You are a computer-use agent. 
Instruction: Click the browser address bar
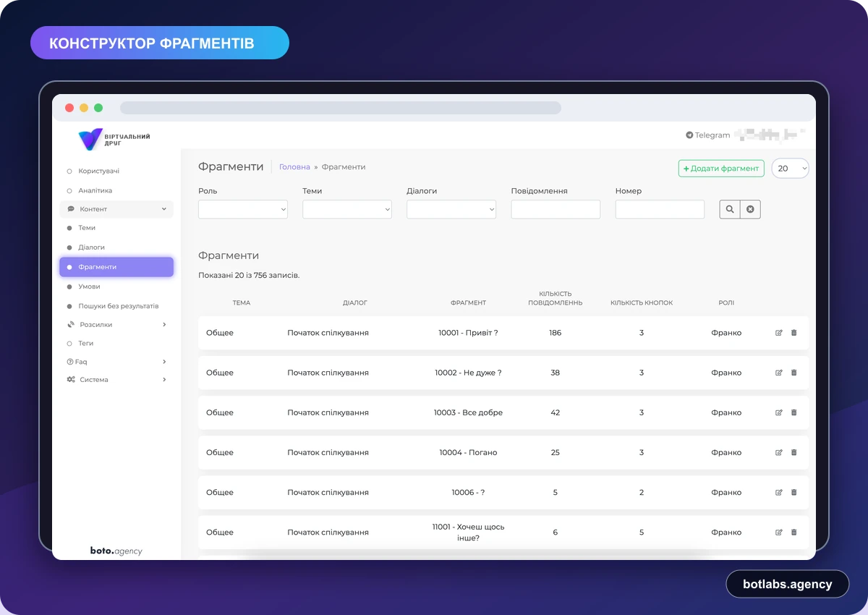341,108
